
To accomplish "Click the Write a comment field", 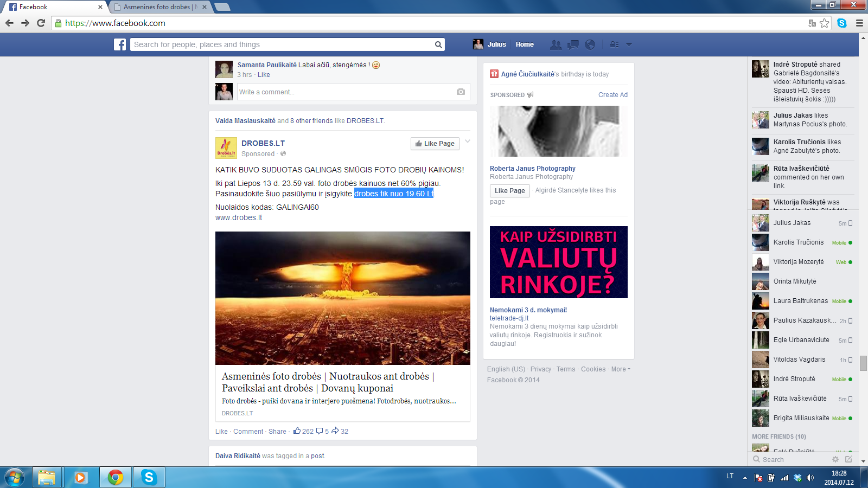I will pyautogui.click(x=345, y=92).
